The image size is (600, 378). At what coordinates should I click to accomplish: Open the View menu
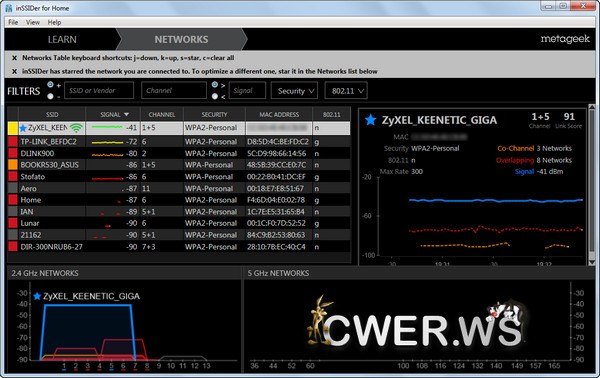coord(33,22)
